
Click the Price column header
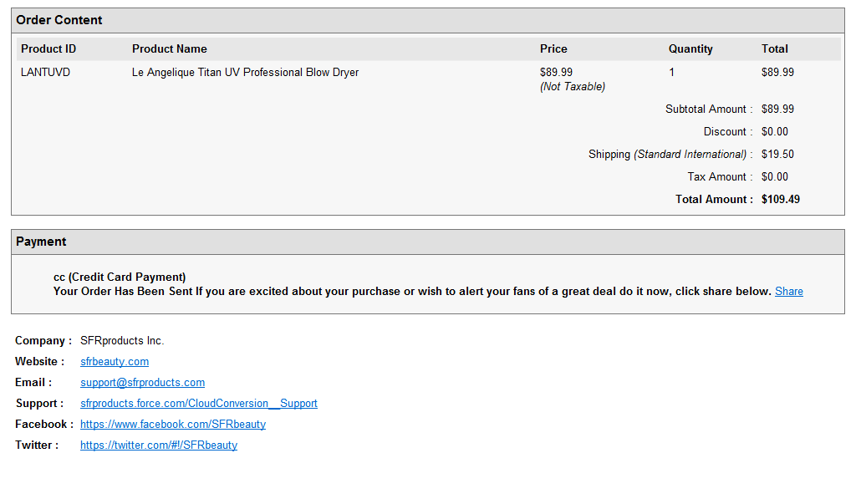click(553, 49)
